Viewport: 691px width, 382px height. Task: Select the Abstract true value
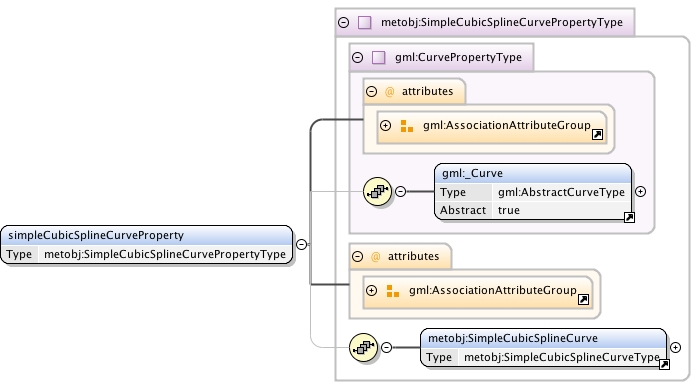click(509, 210)
